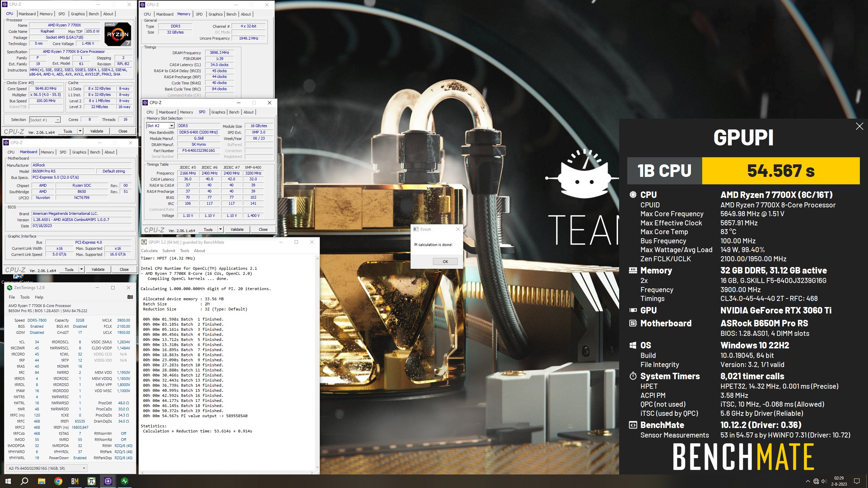Click DRAM Frequency value 3898.3 MHz
868x488 pixels.
tap(219, 53)
